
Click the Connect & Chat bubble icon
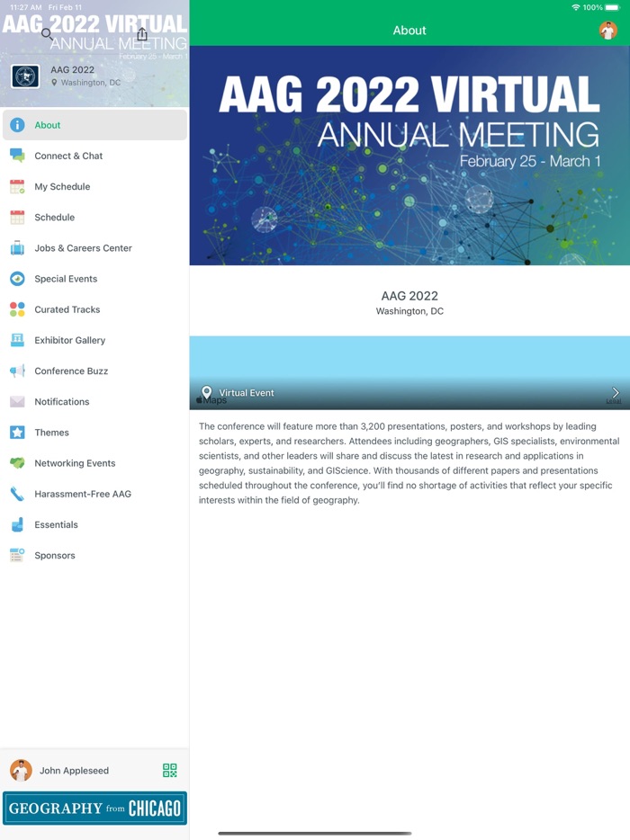click(17, 156)
